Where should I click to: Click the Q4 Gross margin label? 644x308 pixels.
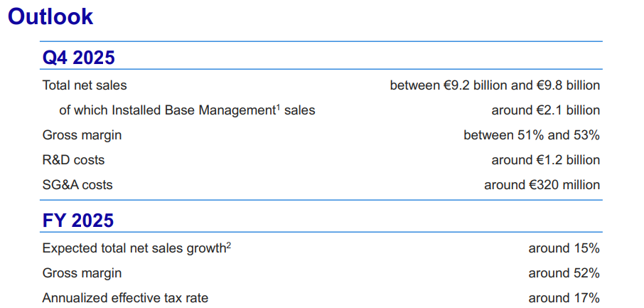point(82,135)
